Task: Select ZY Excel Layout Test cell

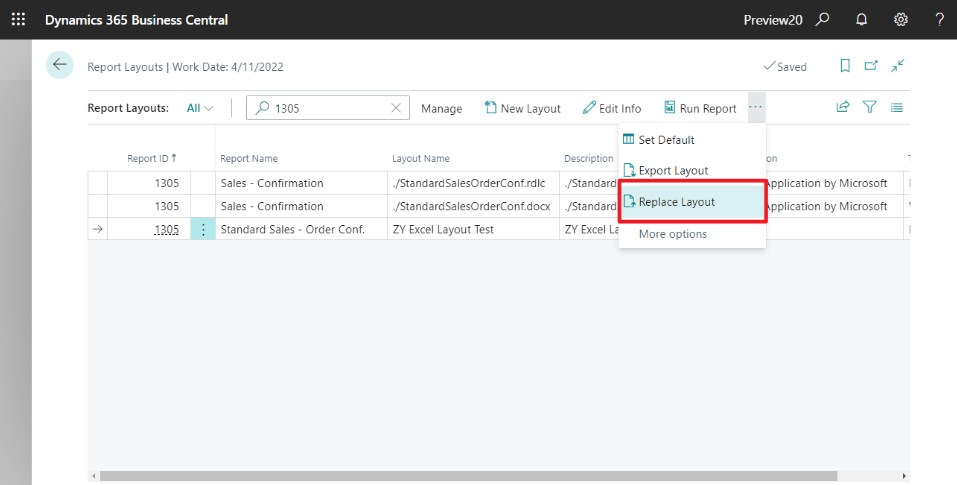Action: [x=473, y=229]
